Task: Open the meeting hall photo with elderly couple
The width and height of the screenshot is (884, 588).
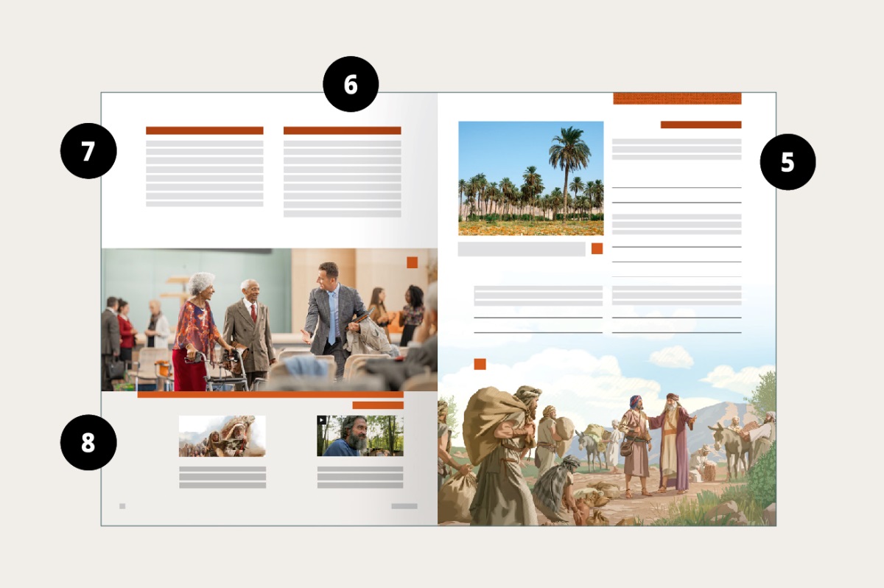Action: [x=269, y=319]
